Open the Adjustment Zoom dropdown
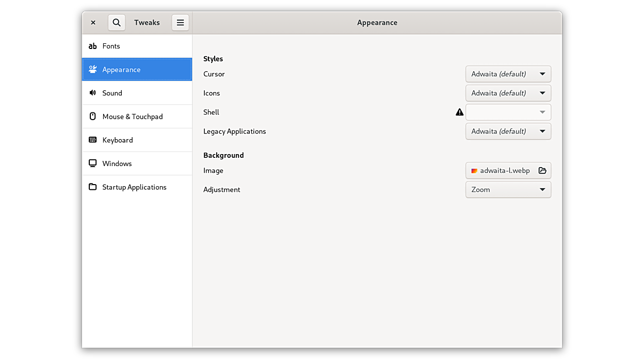Screen dimensions: 644x362 pos(508,189)
